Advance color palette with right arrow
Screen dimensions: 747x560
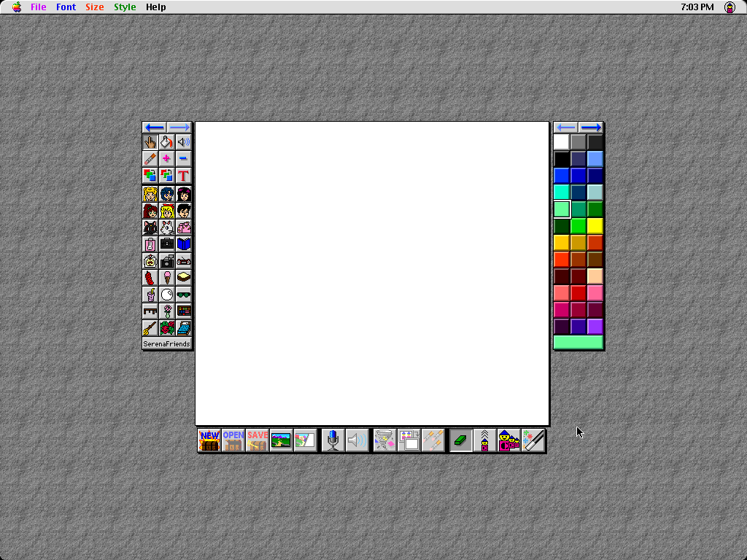591,127
